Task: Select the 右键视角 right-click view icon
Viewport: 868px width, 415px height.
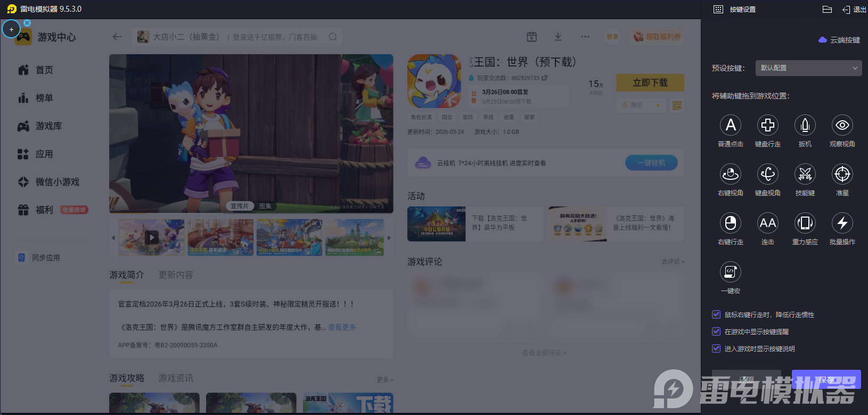Action: pos(731,174)
